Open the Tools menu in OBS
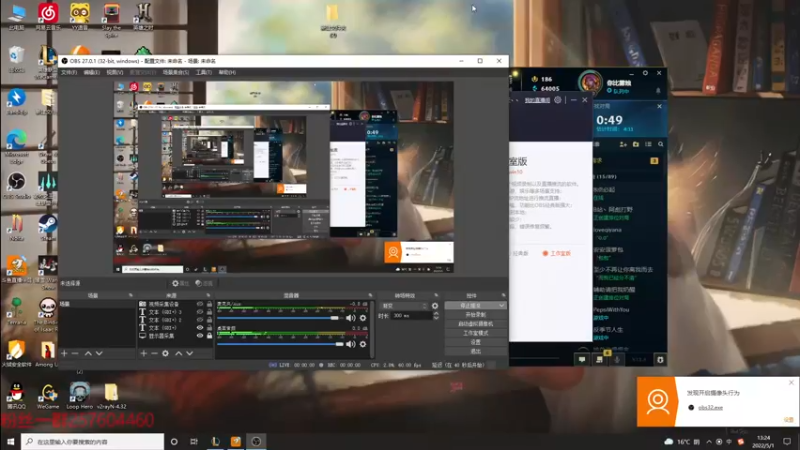This screenshot has height=450, width=800. [204, 72]
